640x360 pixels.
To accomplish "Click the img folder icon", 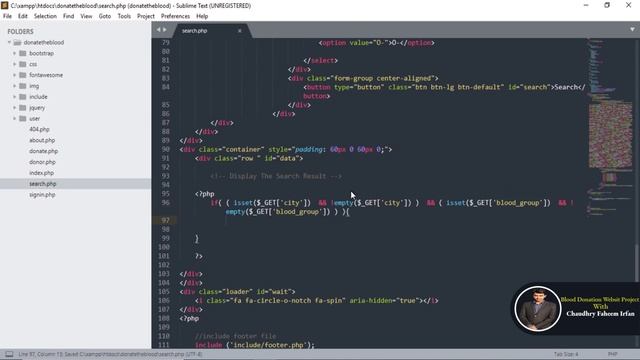I will [x=22, y=86].
